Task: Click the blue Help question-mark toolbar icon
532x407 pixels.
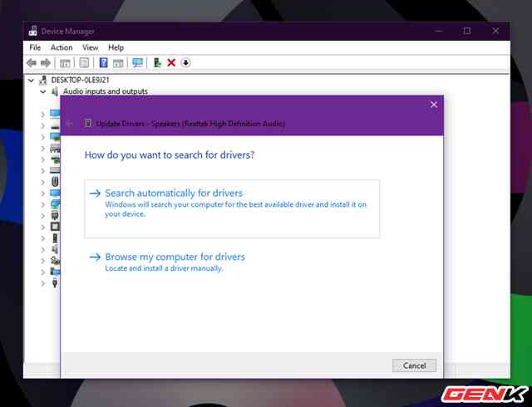Action: tap(103, 62)
